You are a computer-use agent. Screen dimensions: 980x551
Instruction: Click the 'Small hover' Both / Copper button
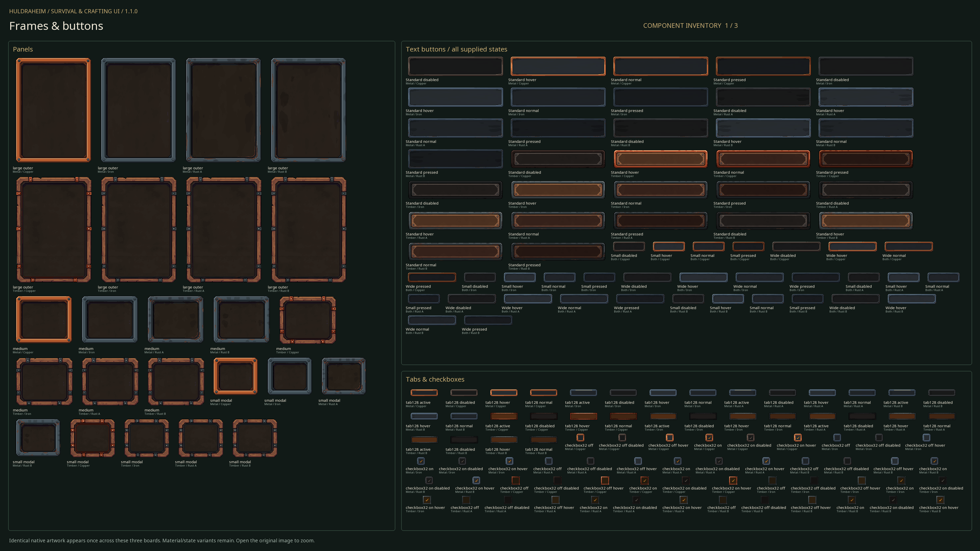coord(669,247)
